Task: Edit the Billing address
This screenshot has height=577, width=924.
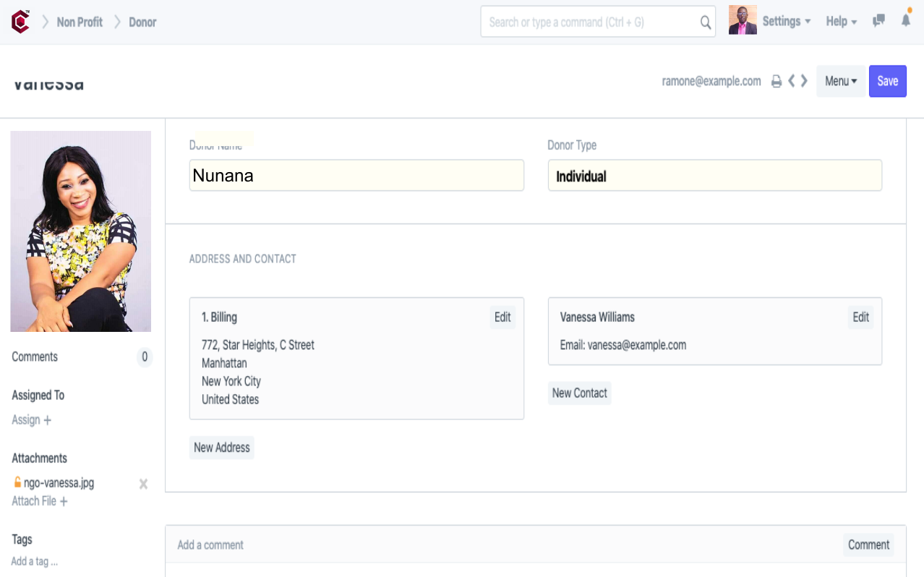Action: (502, 317)
